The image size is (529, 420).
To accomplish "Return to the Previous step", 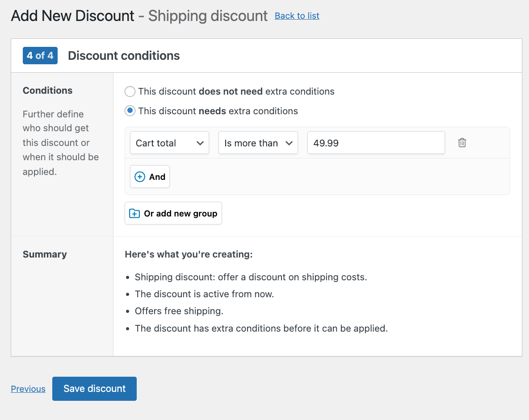I will point(28,389).
